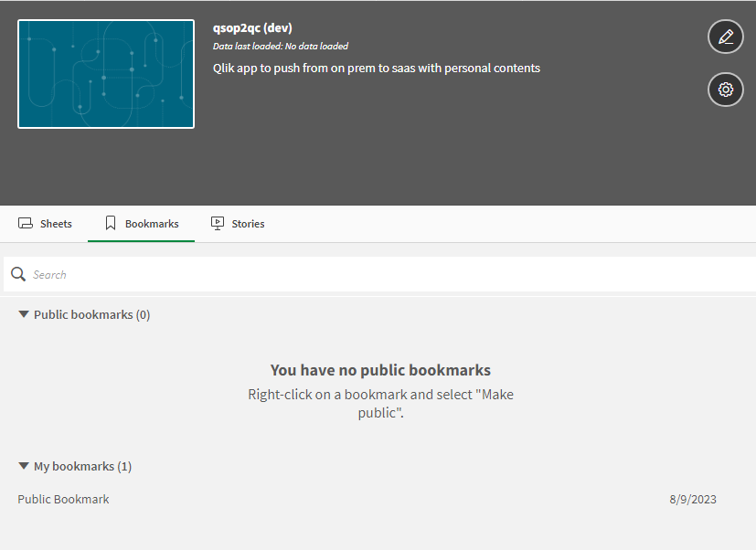Click the Stories tab presentation icon
This screenshot has height=550, width=756.
(x=218, y=223)
